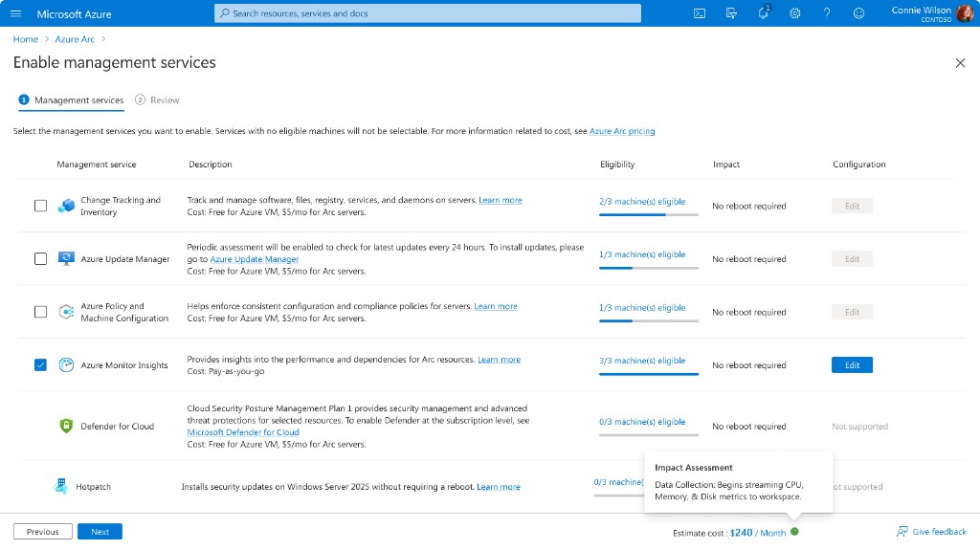Image resolution: width=980 pixels, height=550 pixels.
Task: Open the settings gear
Action: click(x=795, y=13)
